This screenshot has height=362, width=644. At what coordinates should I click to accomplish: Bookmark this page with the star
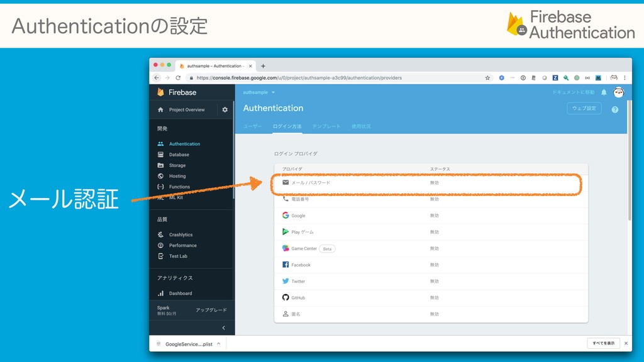click(487, 77)
